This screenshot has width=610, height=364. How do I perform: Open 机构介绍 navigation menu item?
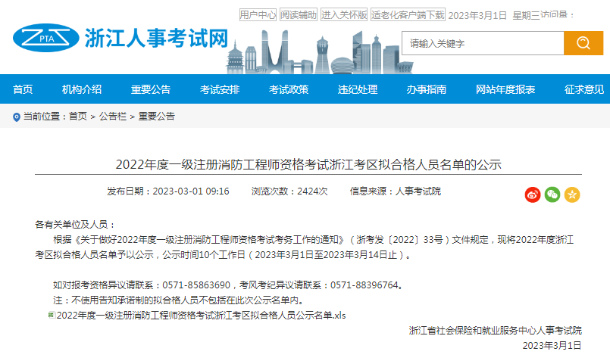tap(82, 89)
